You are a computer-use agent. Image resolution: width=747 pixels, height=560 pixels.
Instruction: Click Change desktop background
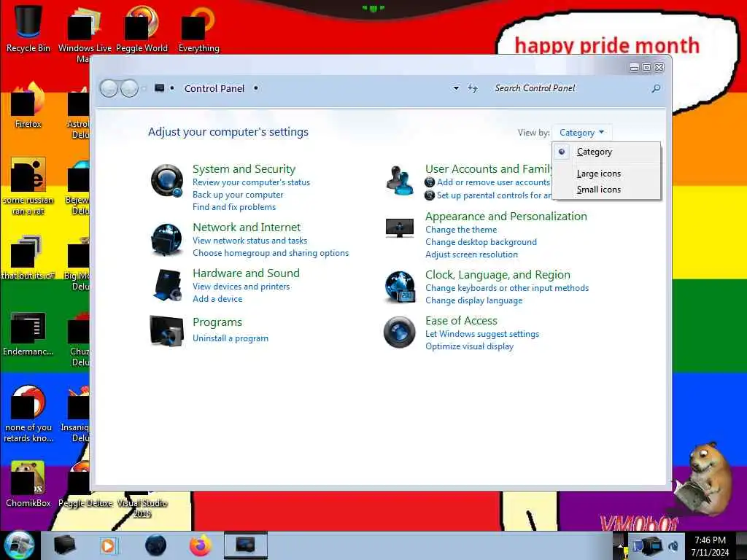(x=481, y=242)
